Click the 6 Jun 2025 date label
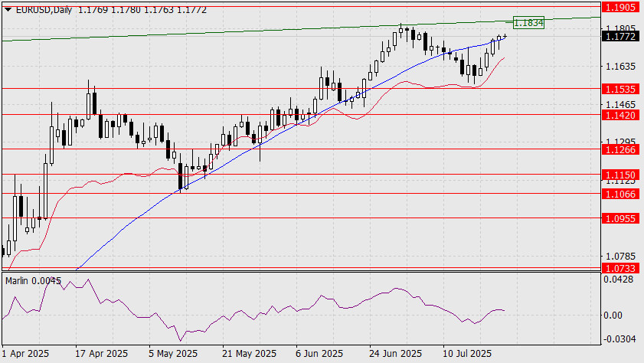Screen dimensions: 644x363 [x=319, y=354]
